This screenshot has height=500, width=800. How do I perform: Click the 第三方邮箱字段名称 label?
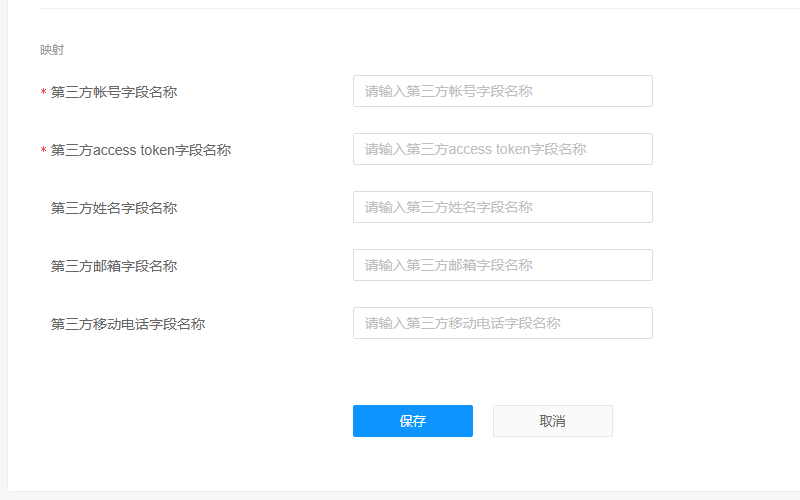pyautogui.click(x=114, y=266)
